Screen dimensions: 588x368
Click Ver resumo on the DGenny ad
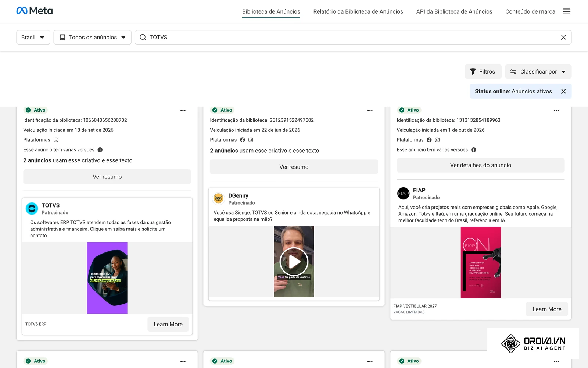pyautogui.click(x=294, y=167)
